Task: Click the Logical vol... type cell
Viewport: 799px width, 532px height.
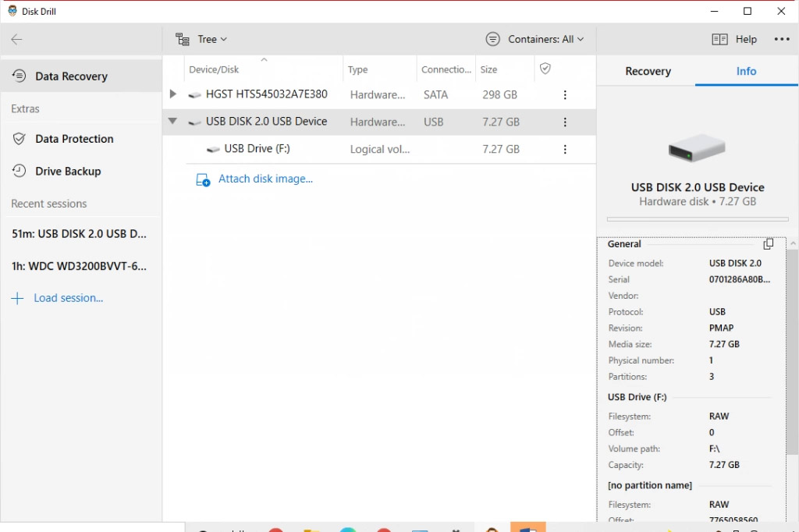Action: 380,149
